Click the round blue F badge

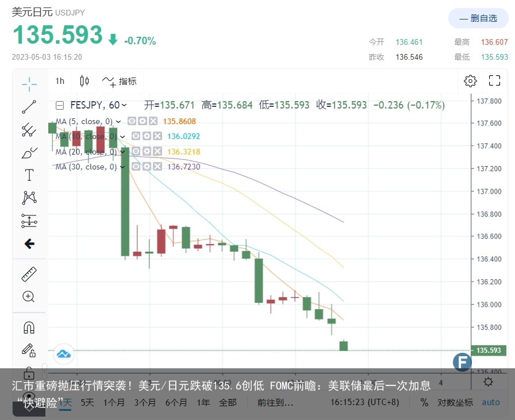462,362
